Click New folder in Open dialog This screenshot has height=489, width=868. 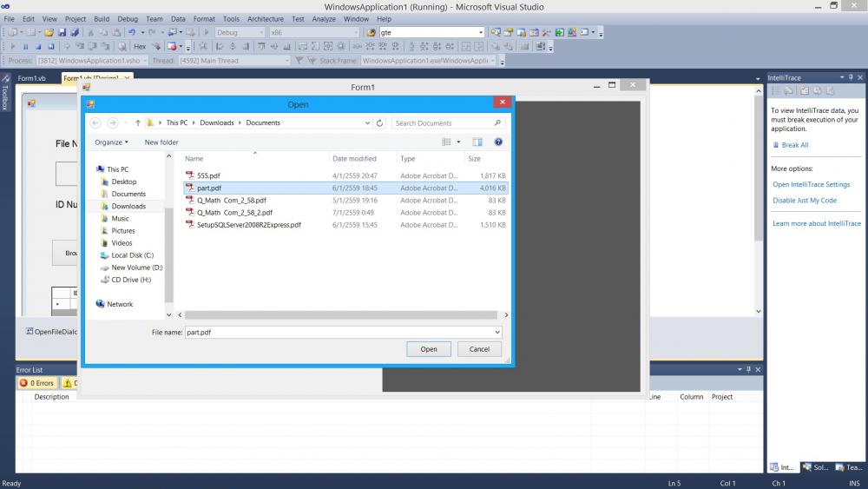pyautogui.click(x=161, y=142)
